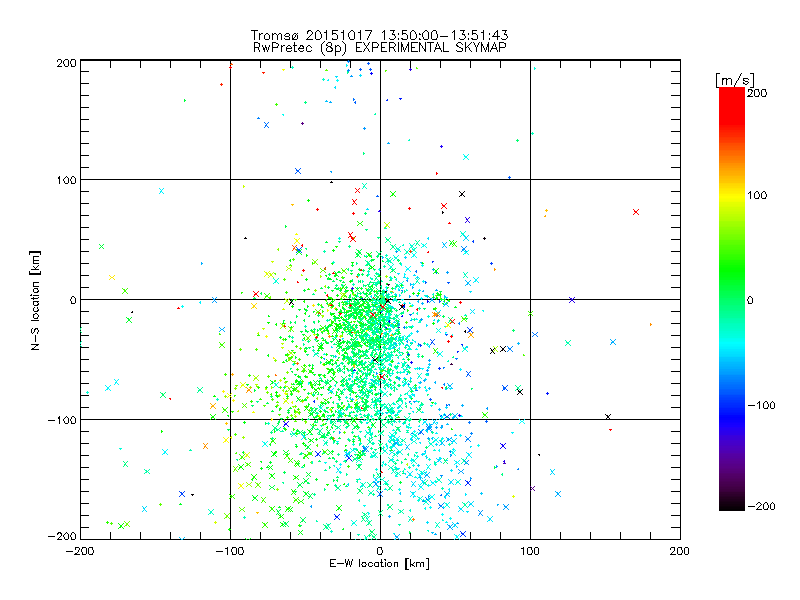Click the subtitle 'RwPretec (8p) EXPERIMENTAL SKYMAP'
This screenshot has height=600, width=800.
(380, 48)
